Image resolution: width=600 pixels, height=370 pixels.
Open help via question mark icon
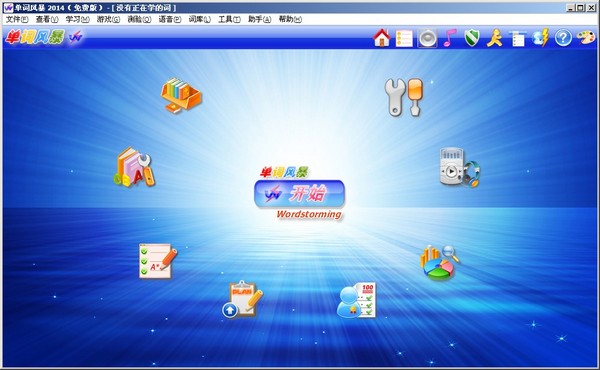[x=563, y=38]
